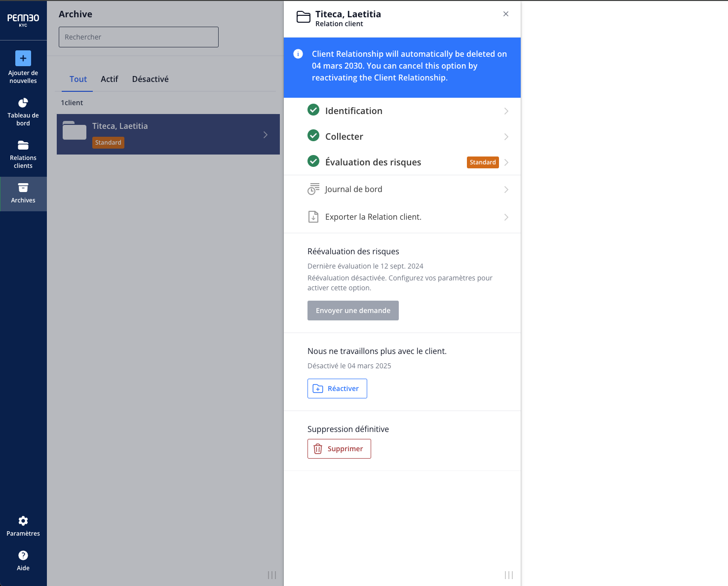Switch to the Désactivé tab
728x586 pixels.
pyautogui.click(x=151, y=79)
